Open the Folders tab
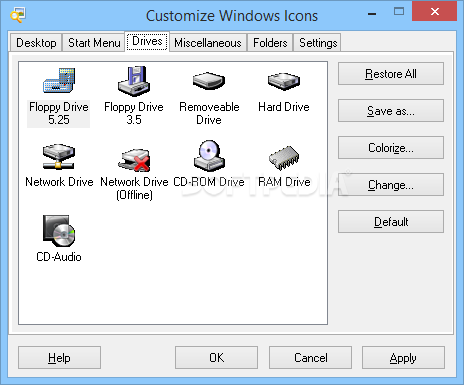 (x=270, y=43)
